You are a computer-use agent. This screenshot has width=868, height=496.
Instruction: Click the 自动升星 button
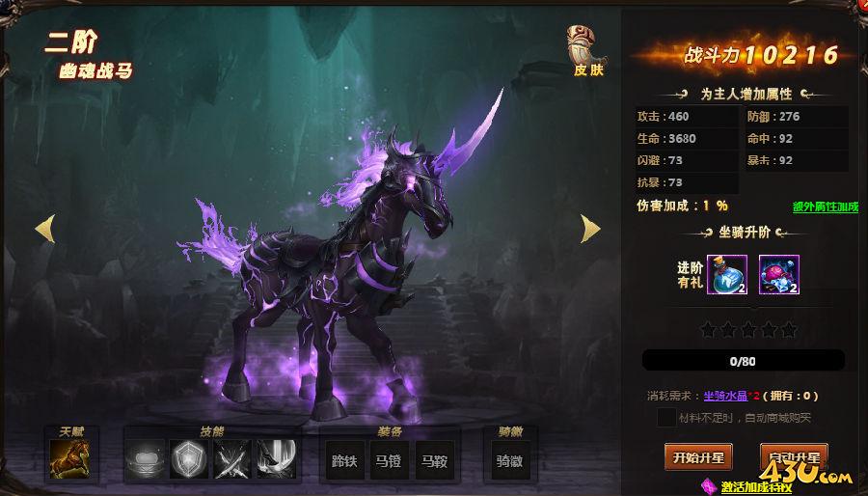pyautogui.click(x=795, y=457)
